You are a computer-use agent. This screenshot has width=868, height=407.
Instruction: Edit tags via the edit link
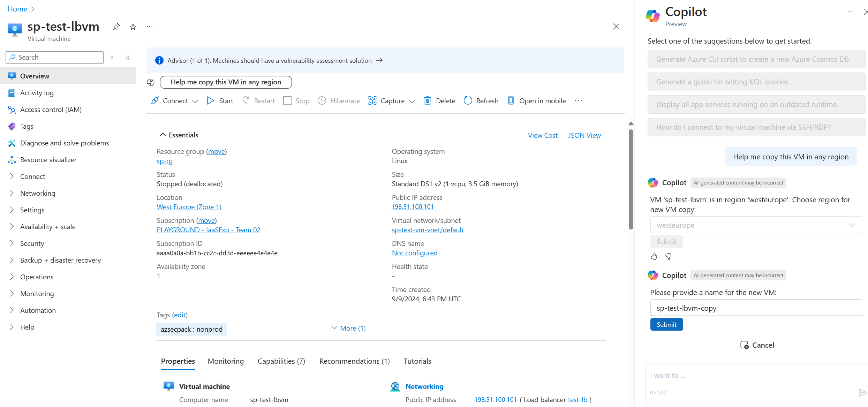click(x=180, y=315)
